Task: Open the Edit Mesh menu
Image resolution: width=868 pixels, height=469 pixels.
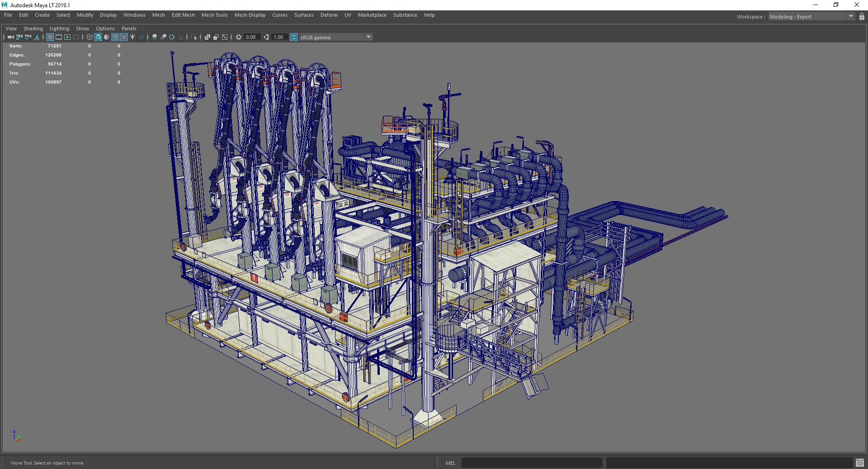Action: coord(183,15)
